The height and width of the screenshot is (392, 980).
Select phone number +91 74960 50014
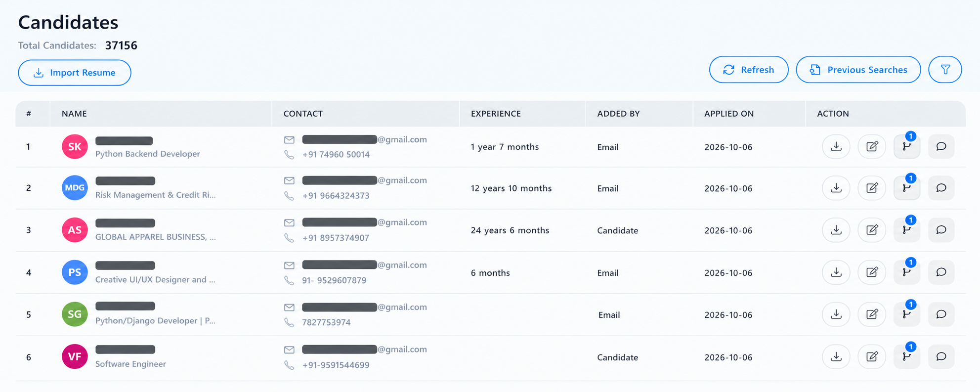pos(336,155)
